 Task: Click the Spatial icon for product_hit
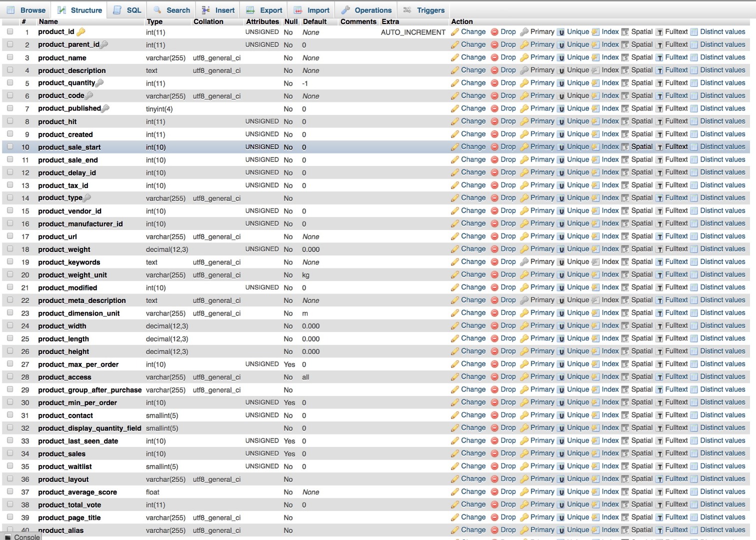tap(625, 121)
